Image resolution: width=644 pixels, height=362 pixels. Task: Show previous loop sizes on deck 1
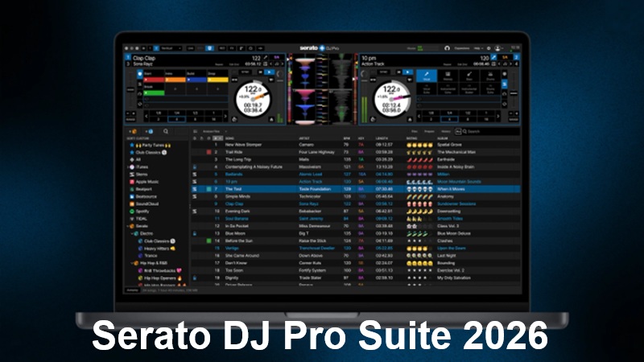pyautogui.click(x=147, y=116)
